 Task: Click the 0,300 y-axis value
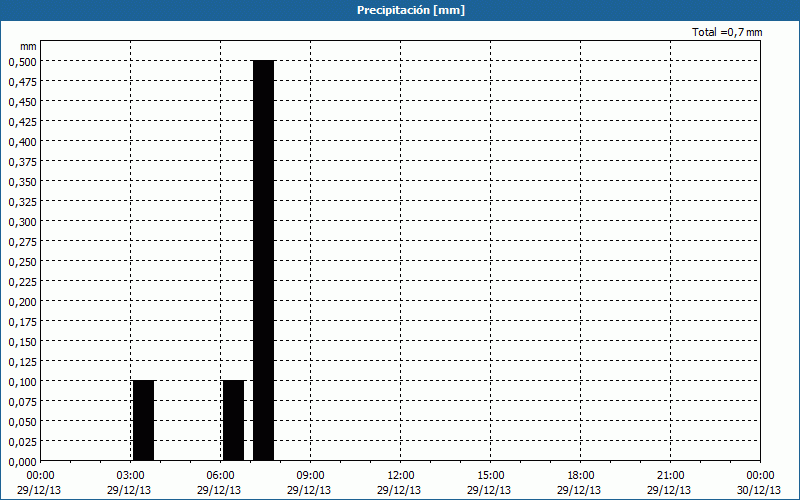(x=23, y=221)
